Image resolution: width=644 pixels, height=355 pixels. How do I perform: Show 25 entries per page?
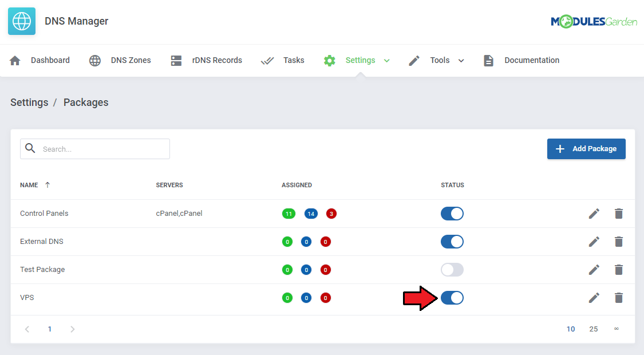594,329
